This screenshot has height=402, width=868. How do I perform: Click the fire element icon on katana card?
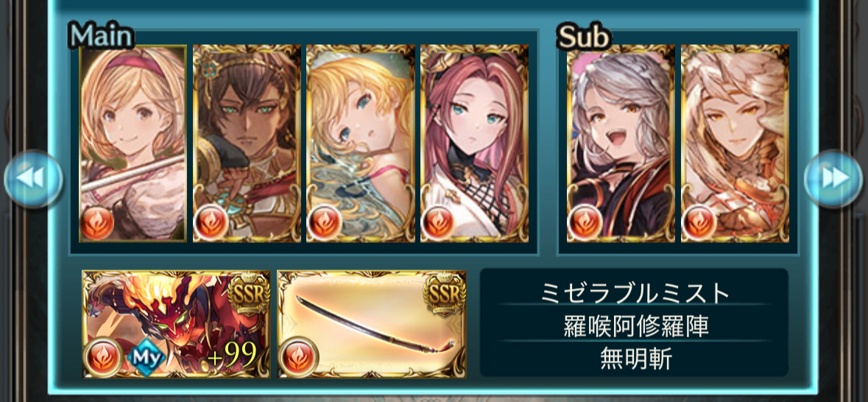(x=298, y=356)
